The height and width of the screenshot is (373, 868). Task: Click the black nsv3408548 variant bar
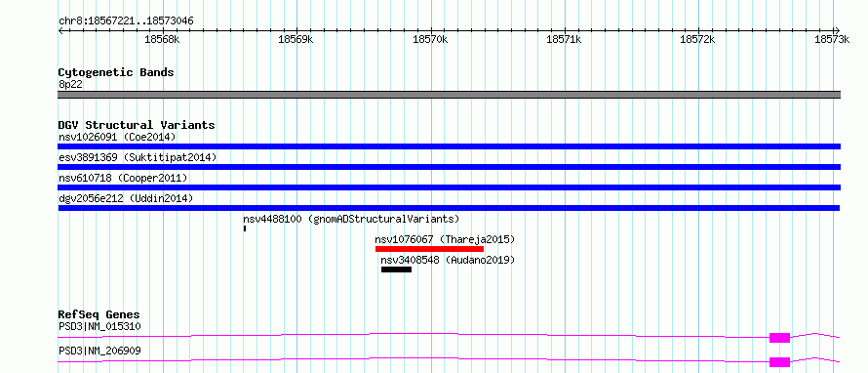coord(396,269)
